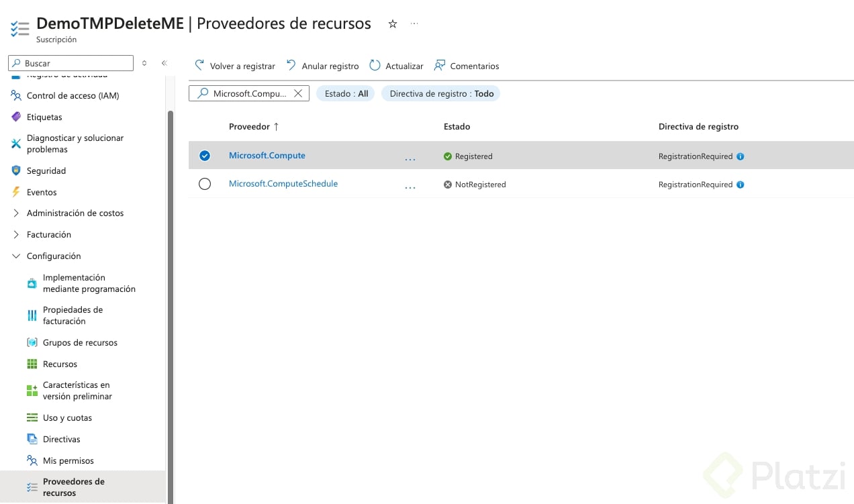854x504 pixels.
Task: Click the Implementación mediante programación icon
Action: click(32, 283)
